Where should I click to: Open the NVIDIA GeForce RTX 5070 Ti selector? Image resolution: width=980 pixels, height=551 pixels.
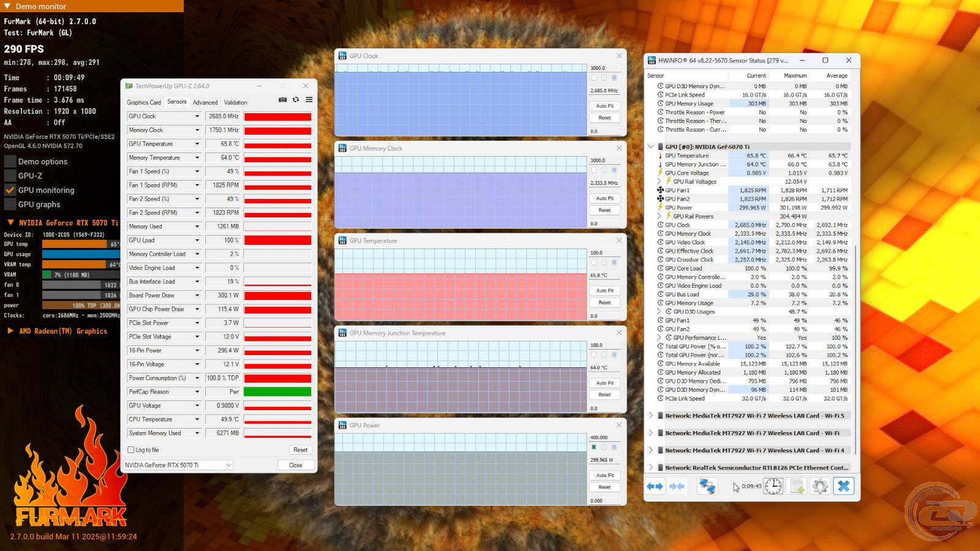pyautogui.click(x=178, y=465)
